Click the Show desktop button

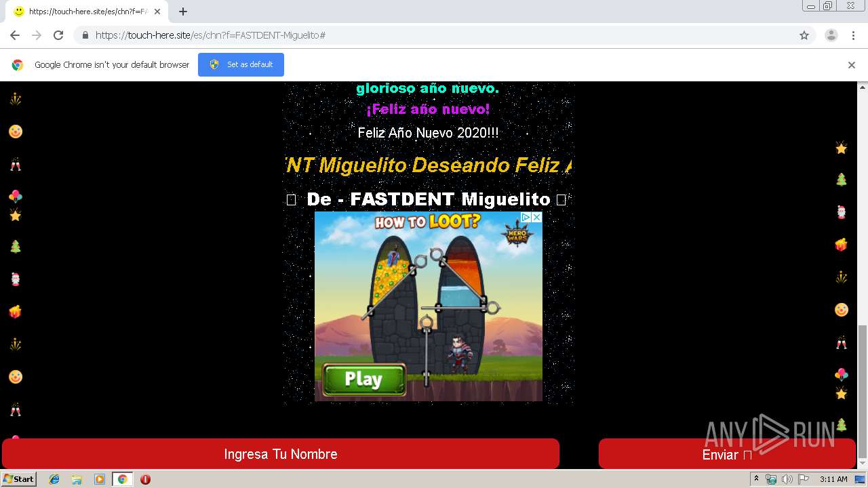point(861,479)
